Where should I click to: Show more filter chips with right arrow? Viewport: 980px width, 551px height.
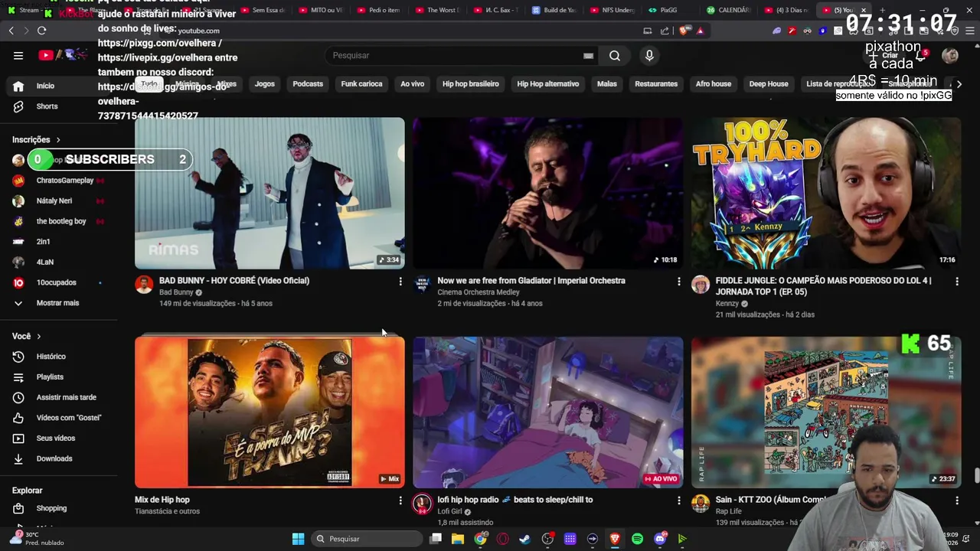(959, 84)
